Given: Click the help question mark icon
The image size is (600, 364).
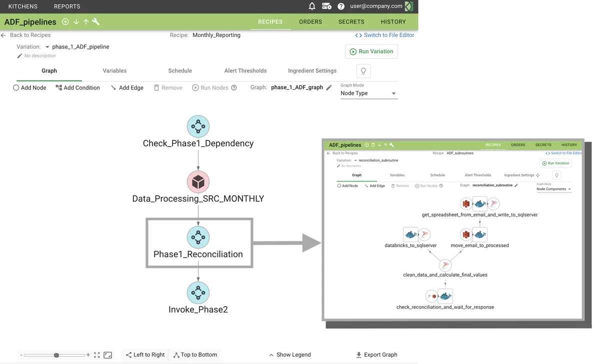Looking at the screenshot, I should (x=341, y=6).
